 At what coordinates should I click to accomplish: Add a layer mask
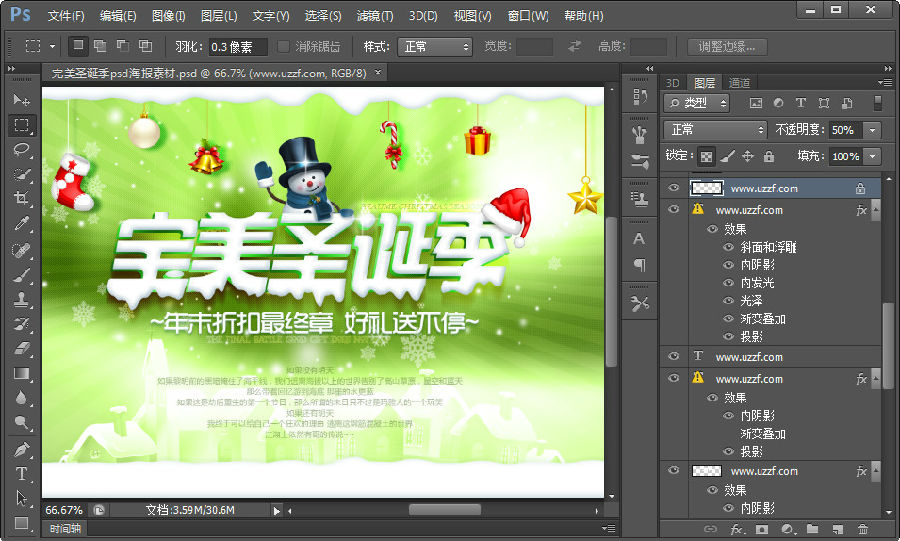point(762,529)
